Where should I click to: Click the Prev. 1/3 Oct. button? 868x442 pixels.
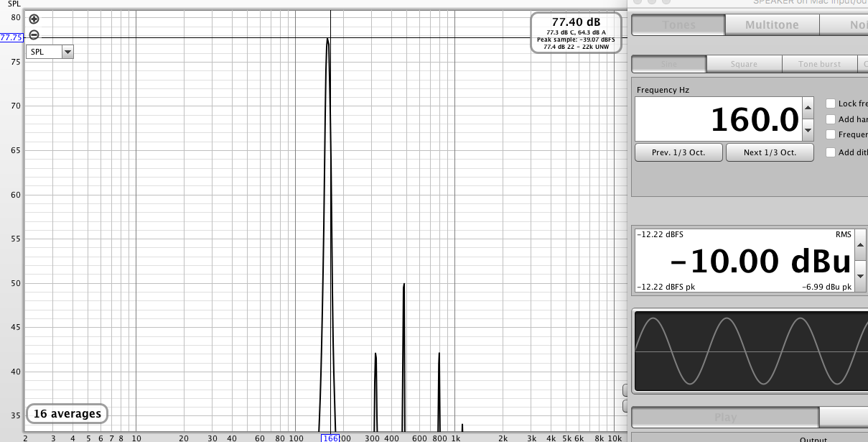coord(678,152)
